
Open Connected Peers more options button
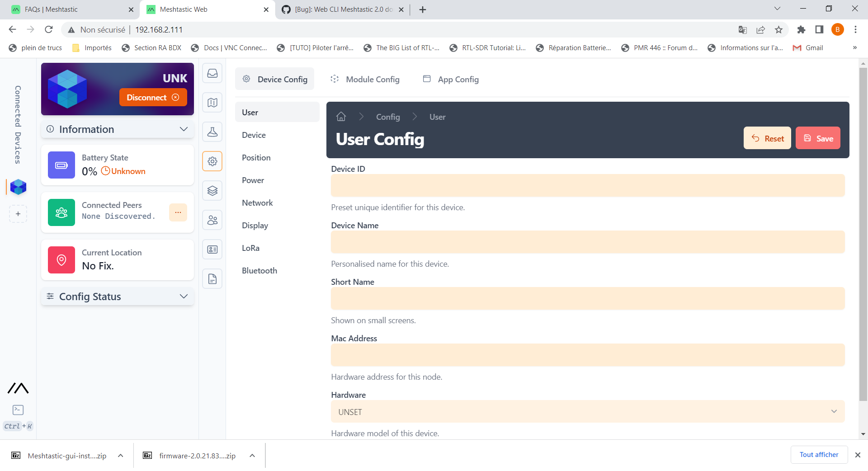point(178,212)
